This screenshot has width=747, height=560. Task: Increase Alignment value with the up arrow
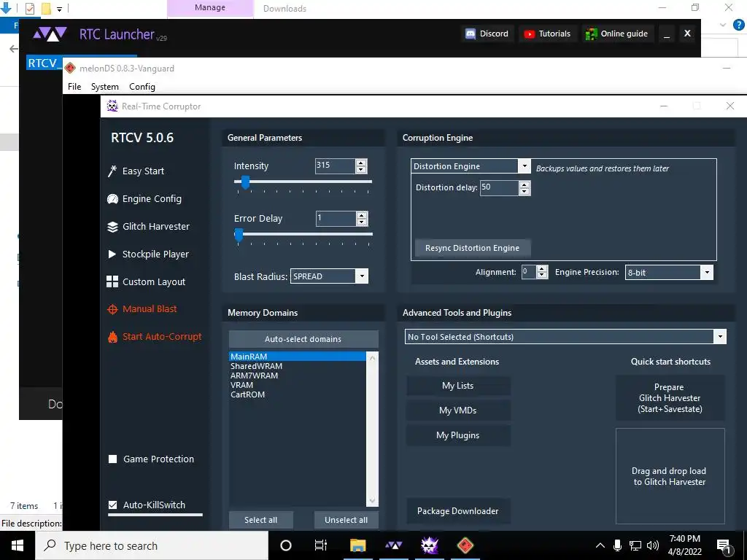(542, 269)
